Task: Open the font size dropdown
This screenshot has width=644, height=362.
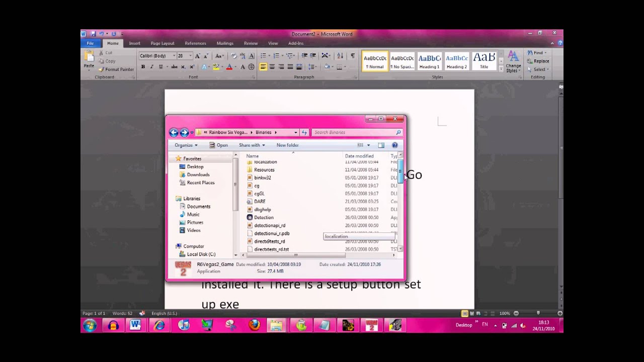Action: 190,56
